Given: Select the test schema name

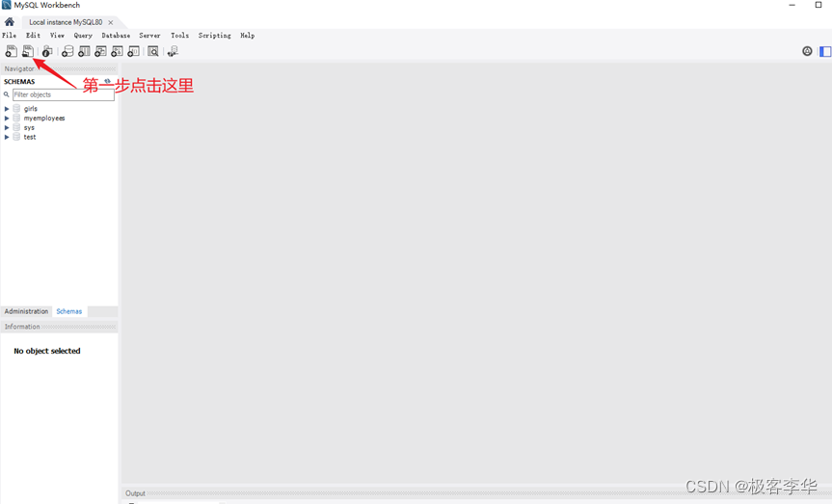Looking at the screenshot, I should point(30,137).
